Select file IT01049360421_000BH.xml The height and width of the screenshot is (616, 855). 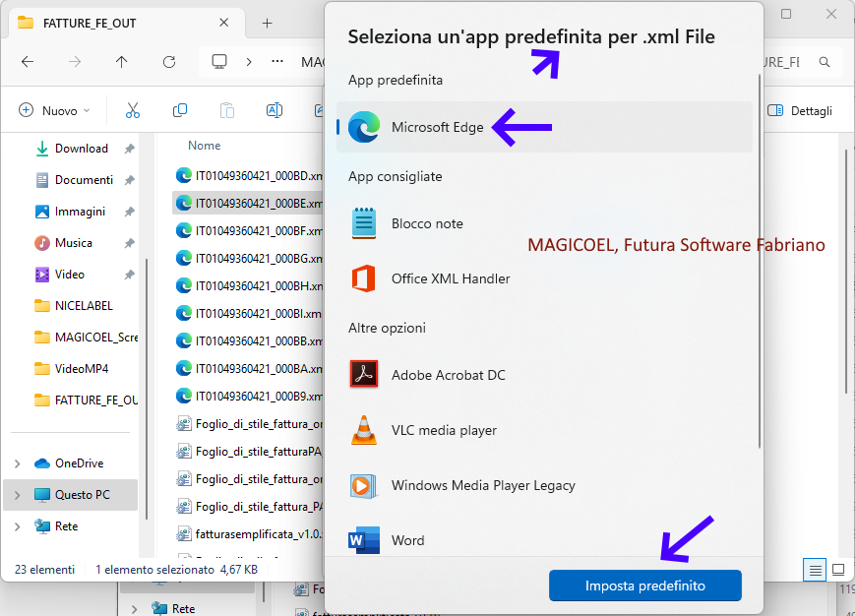pyautogui.click(x=248, y=285)
